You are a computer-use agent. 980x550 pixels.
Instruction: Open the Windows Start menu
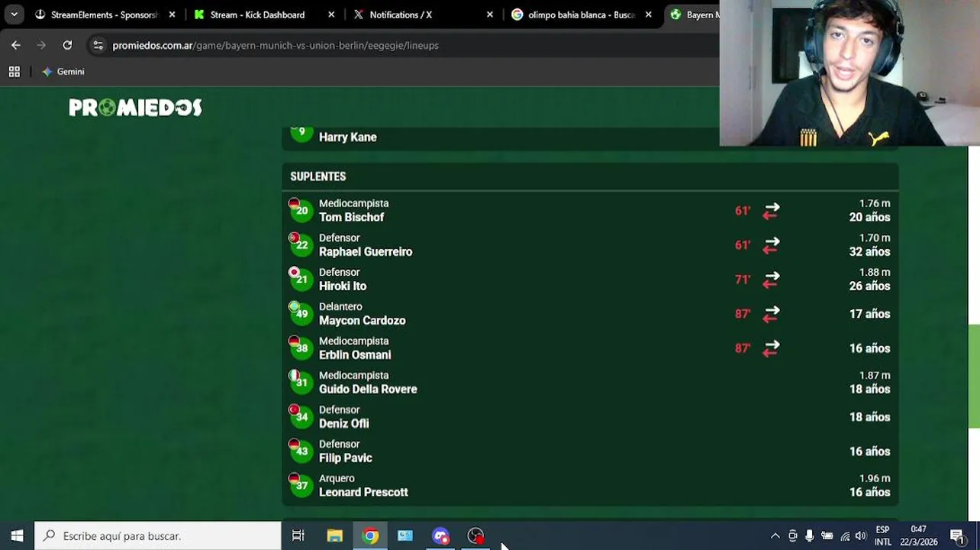17,535
